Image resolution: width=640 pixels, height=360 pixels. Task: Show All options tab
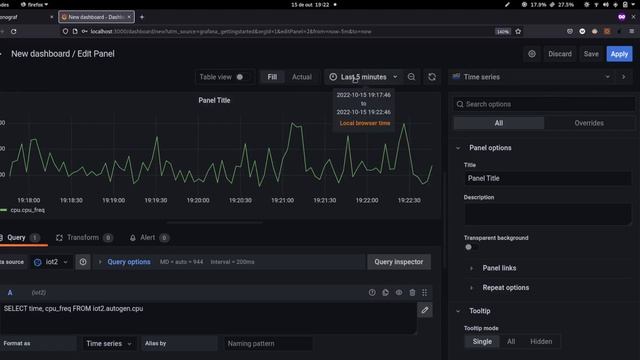499,123
